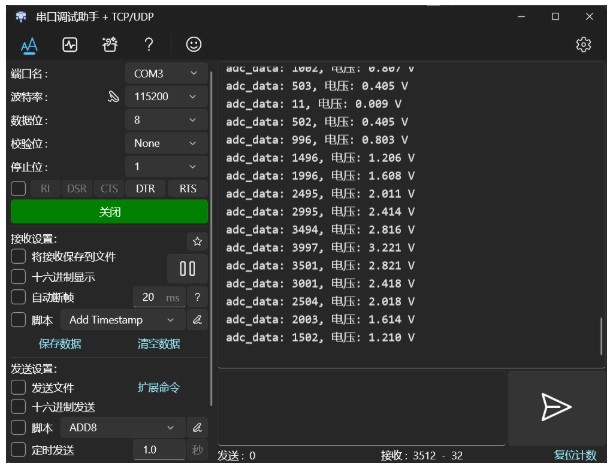
Task: Pause receiving with the pause icon
Action: click(186, 267)
